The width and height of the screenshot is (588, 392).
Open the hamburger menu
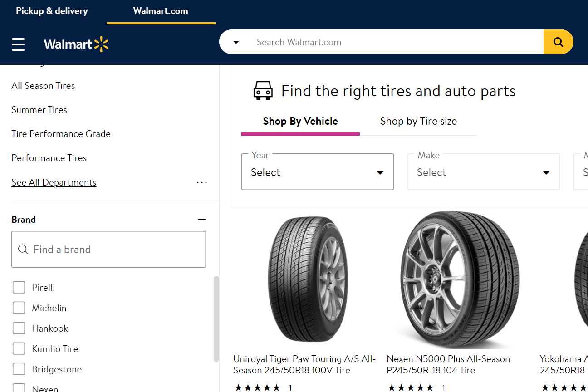[18, 44]
